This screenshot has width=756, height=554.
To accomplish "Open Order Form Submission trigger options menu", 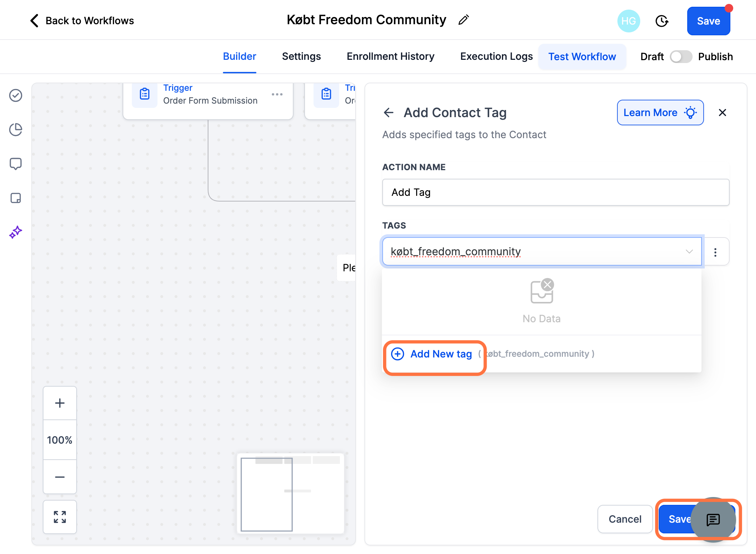I will point(277,94).
